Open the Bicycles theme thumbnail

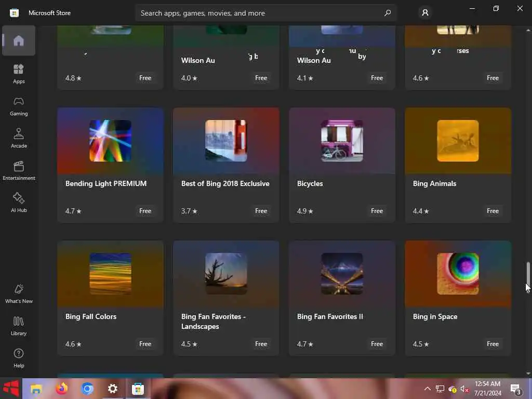tap(342, 140)
